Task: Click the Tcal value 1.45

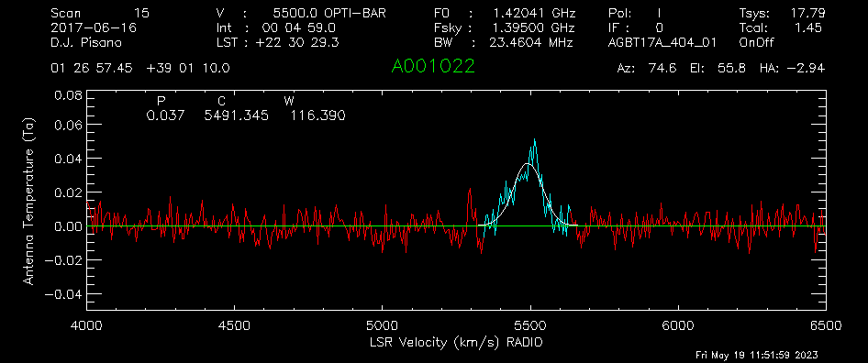Action: pos(809,27)
